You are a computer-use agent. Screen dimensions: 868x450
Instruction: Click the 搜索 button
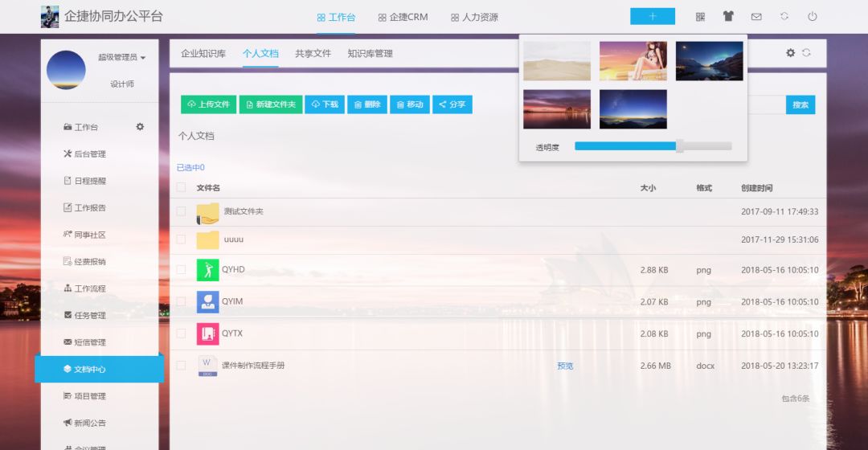[x=800, y=104]
